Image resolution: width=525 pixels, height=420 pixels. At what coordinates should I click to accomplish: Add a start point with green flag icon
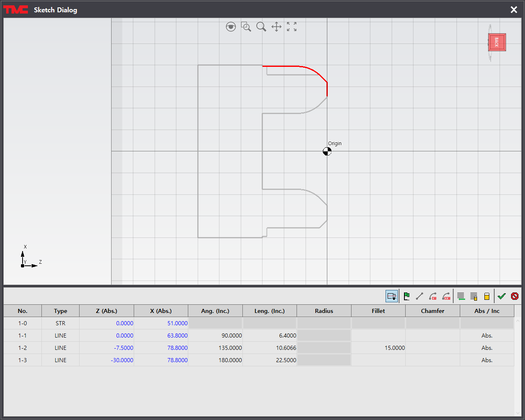tap(406, 296)
